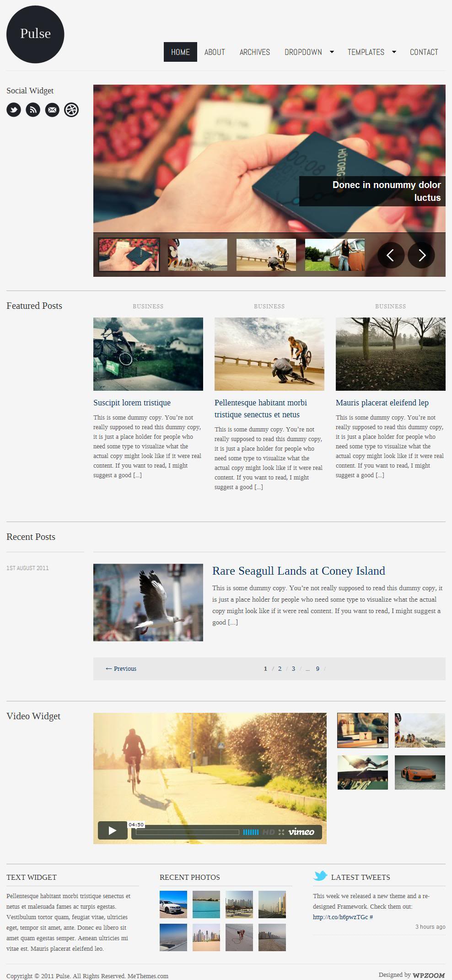This screenshot has height=980, width=452.
Task: Open the airplane wing recent photo
Action: (x=173, y=937)
